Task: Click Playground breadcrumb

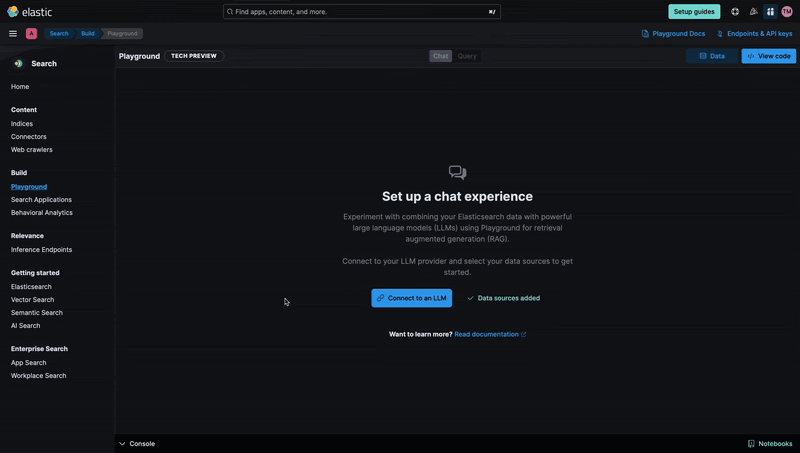Action: point(122,34)
